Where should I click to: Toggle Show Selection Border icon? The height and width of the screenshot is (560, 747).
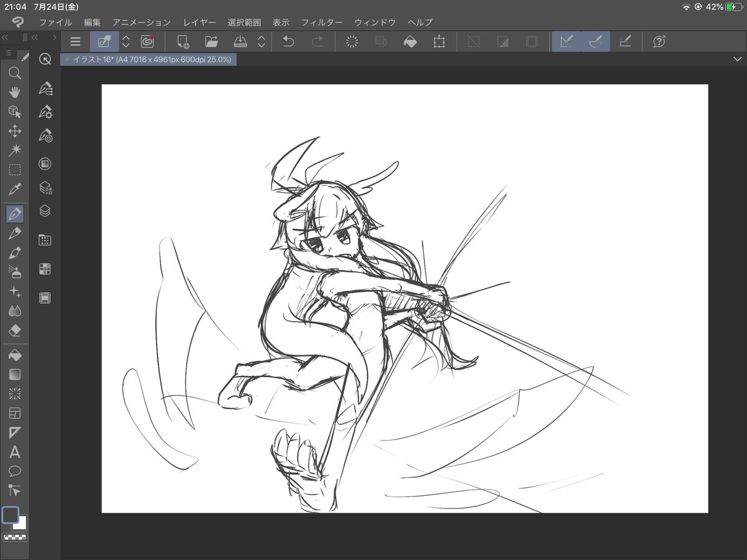pyautogui.click(x=532, y=42)
